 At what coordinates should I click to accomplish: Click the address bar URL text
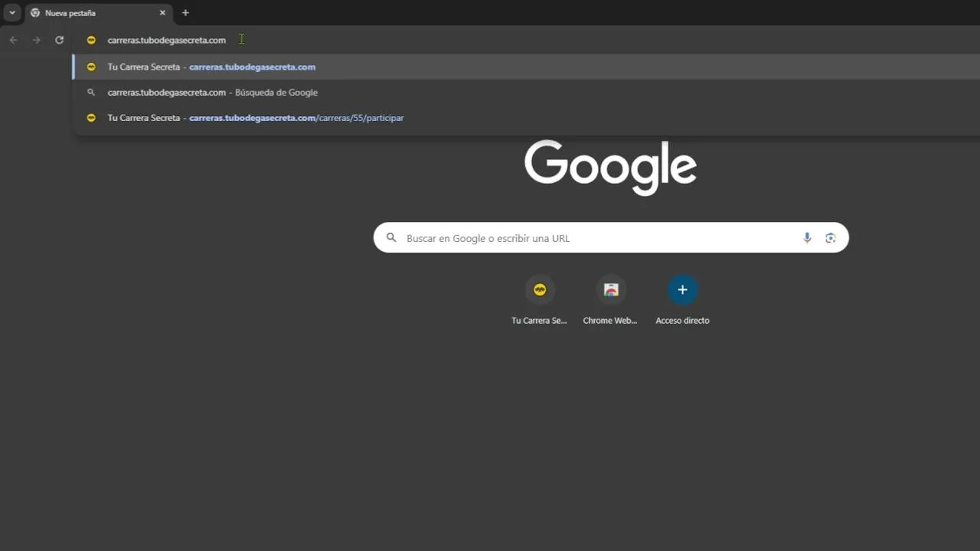[x=166, y=40]
